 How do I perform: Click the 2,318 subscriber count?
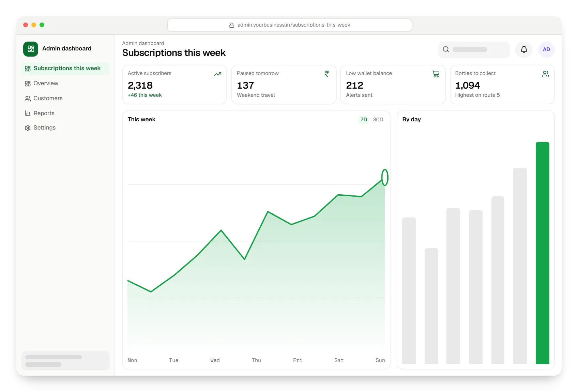(140, 85)
